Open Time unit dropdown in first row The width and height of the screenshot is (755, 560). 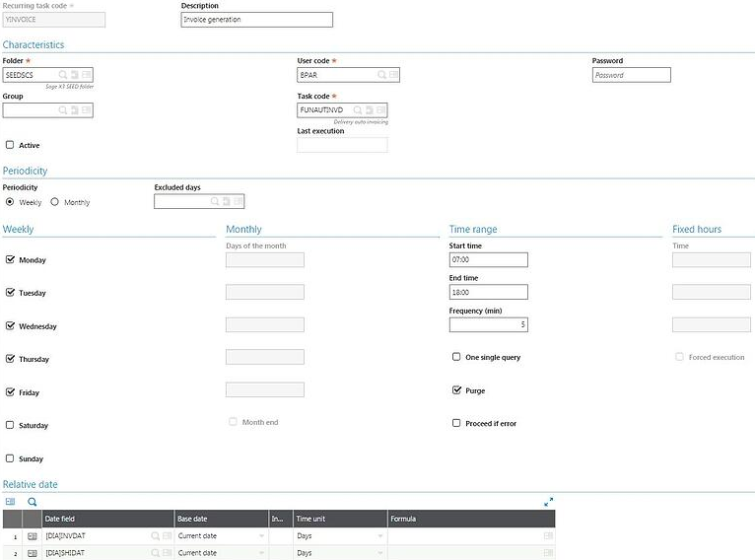(x=380, y=536)
